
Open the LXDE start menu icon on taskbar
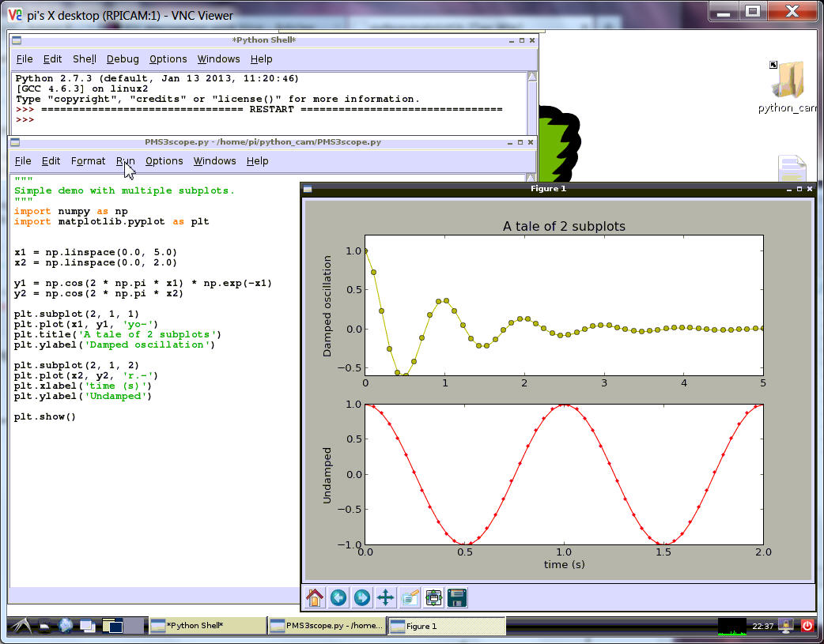(21, 626)
